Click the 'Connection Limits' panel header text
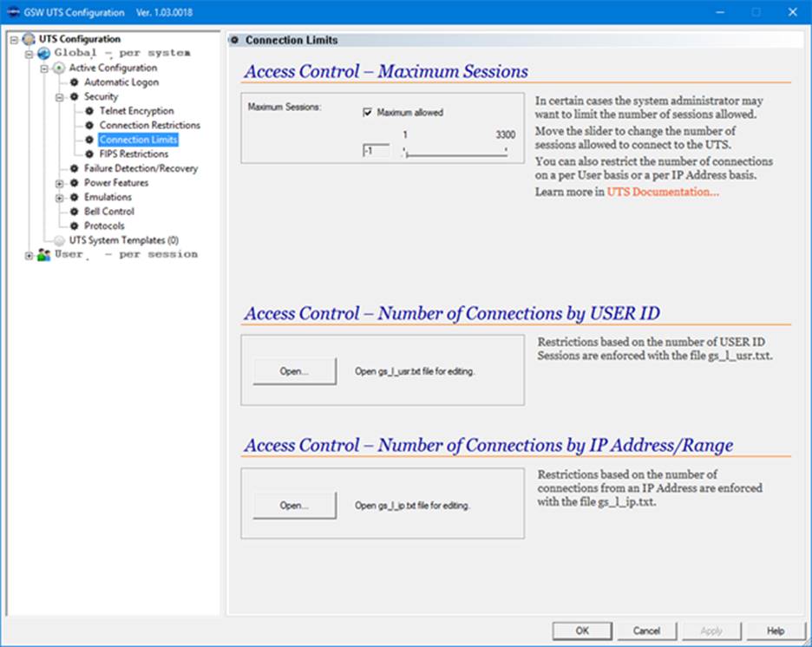Screen dimensions: 812x647 (291, 40)
